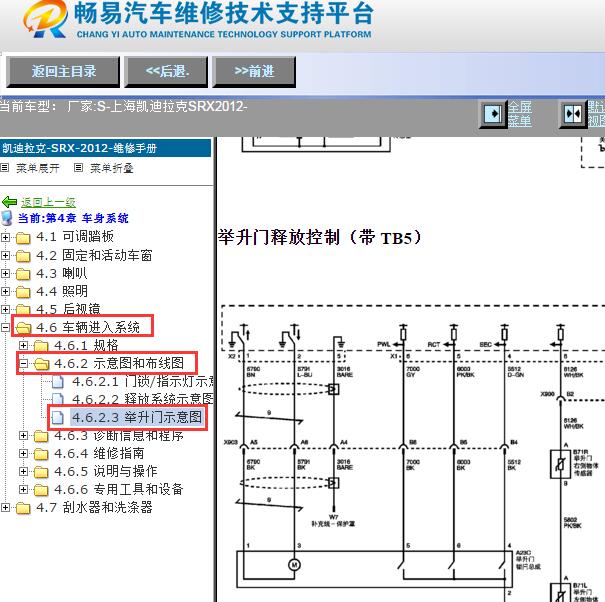Click the 4.6.6 folder icon
The width and height of the screenshot is (605, 602).
point(41,490)
